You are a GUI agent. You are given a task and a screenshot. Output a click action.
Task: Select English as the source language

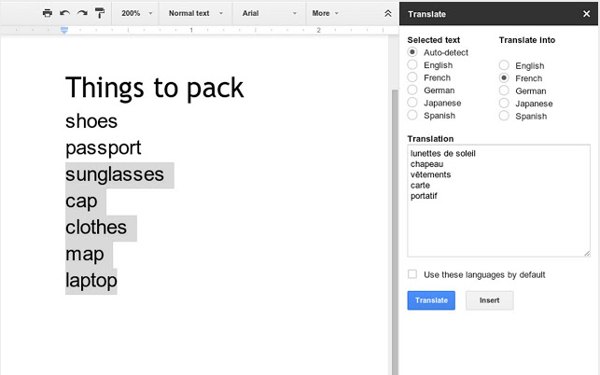coord(412,65)
